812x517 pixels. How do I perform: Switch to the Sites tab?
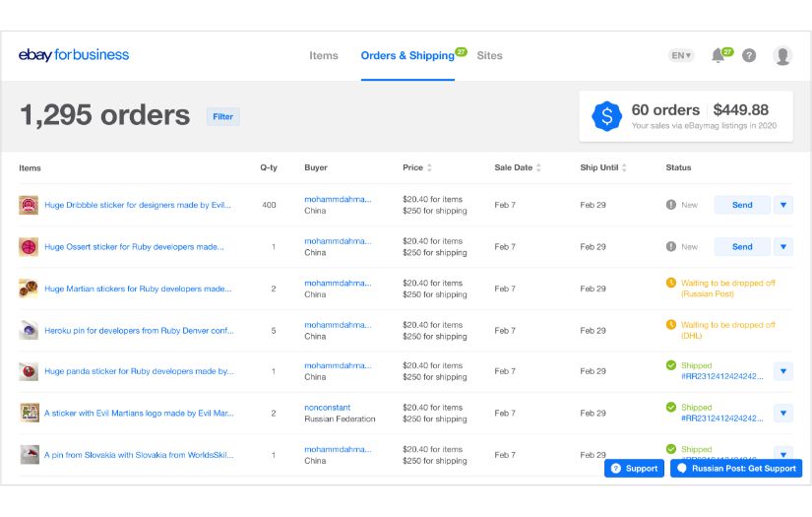click(489, 55)
